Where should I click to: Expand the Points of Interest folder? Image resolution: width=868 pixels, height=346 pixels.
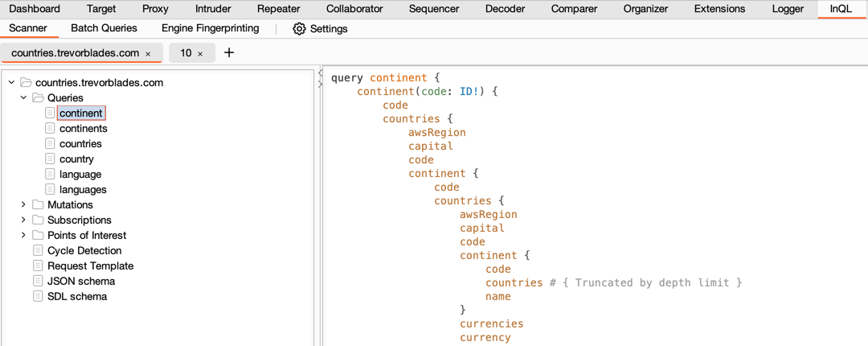coord(24,235)
